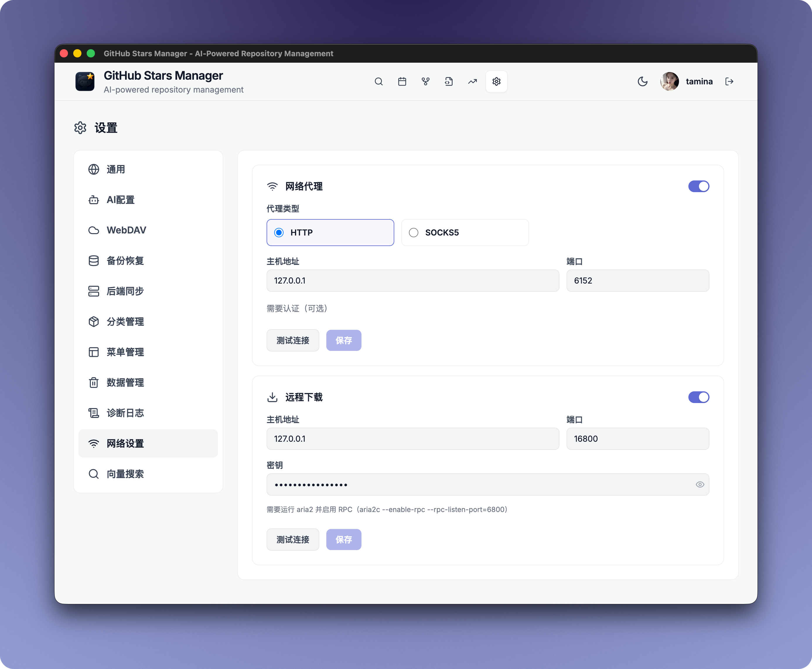
Task: Click the 设置 page heading
Action: coord(106,128)
